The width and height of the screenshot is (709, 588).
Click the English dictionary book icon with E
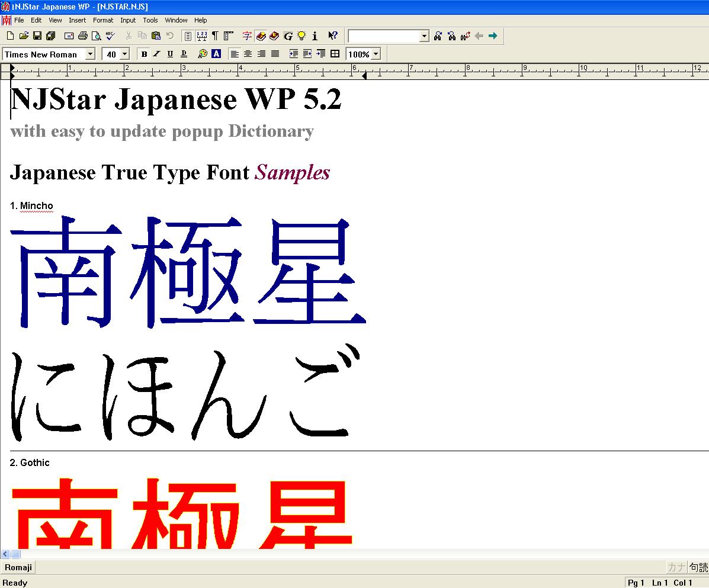click(274, 36)
